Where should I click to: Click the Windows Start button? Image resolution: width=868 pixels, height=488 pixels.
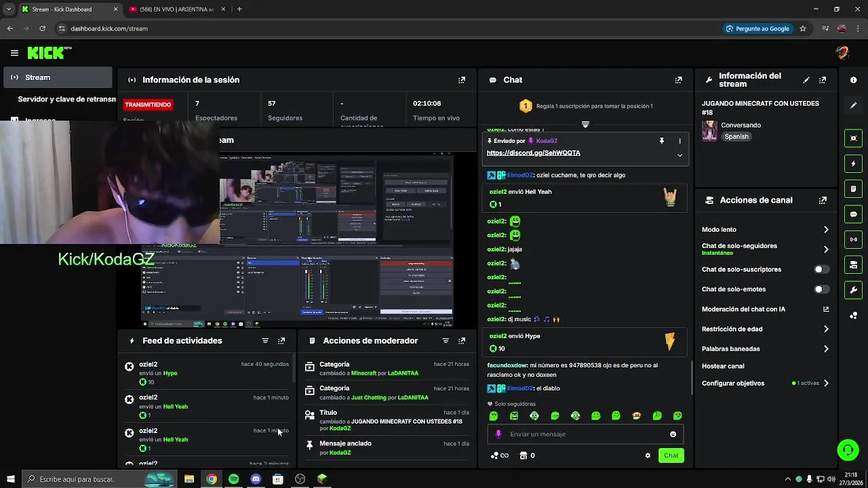(x=9, y=479)
